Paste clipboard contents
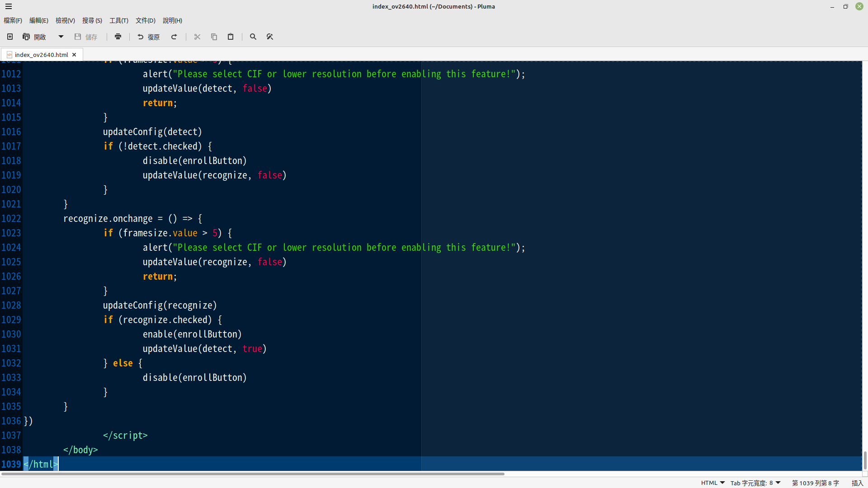868x488 pixels. (x=231, y=37)
